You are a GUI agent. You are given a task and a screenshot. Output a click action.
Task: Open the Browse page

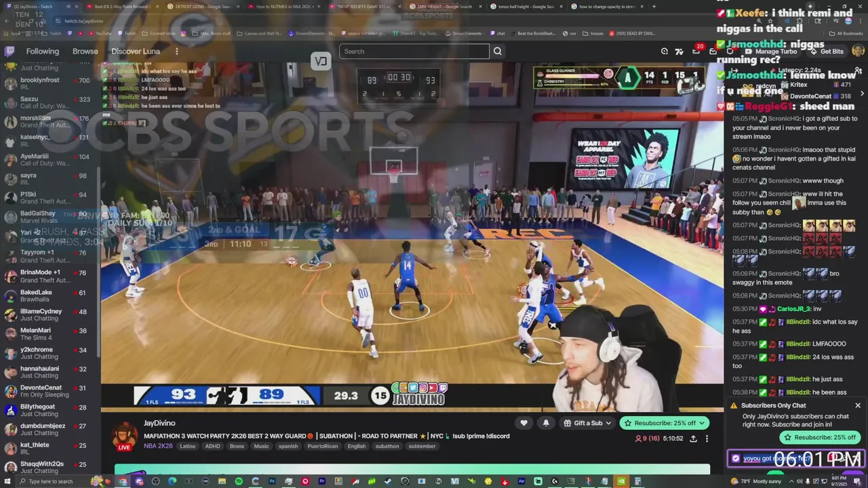tap(85, 52)
